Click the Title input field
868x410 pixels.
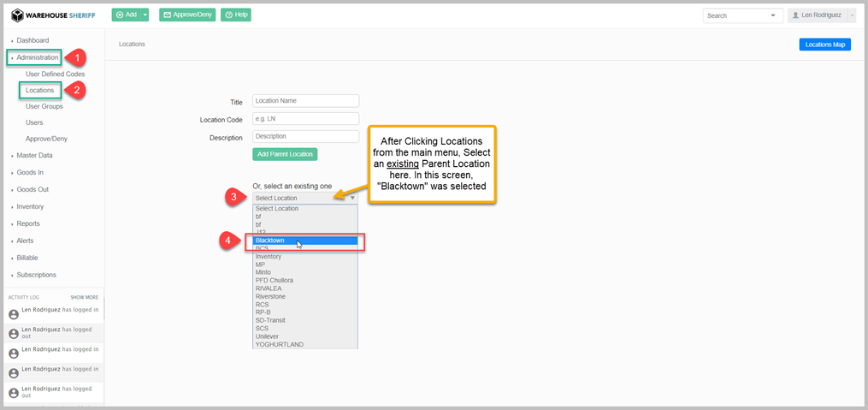click(305, 101)
